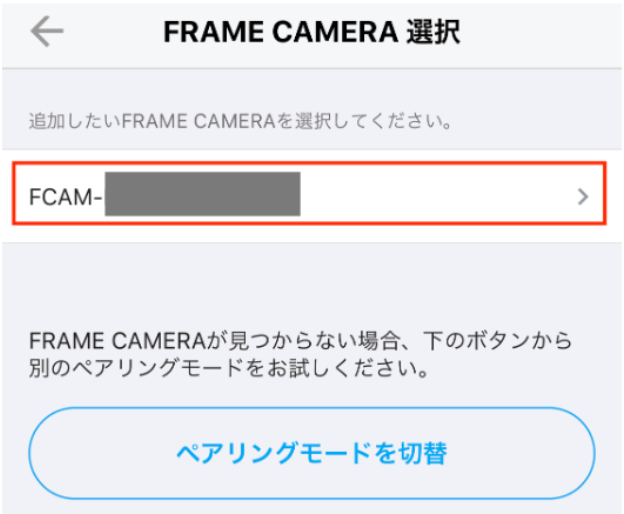Click the word 選択 in the title

pyautogui.click(x=434, y=32)
